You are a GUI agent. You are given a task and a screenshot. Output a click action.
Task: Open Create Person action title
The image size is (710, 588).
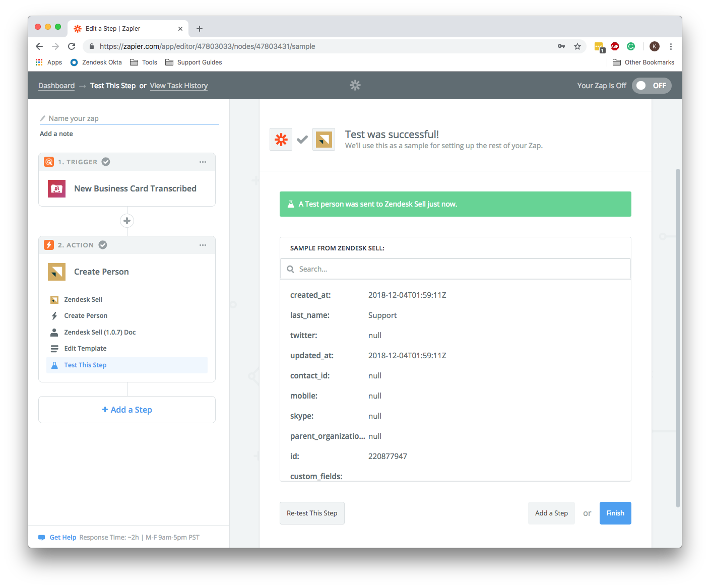point(101,272)
